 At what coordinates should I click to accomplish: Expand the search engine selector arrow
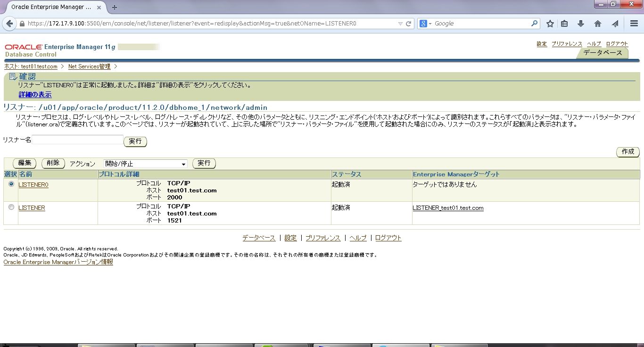coord(430,24)
